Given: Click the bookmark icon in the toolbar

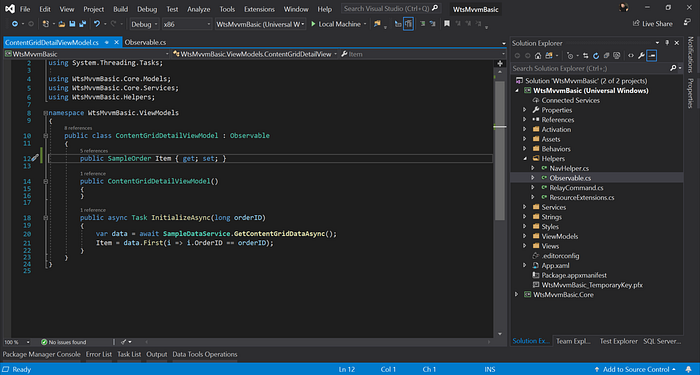Looking at the screenshot, I should [x=446, y=24].
